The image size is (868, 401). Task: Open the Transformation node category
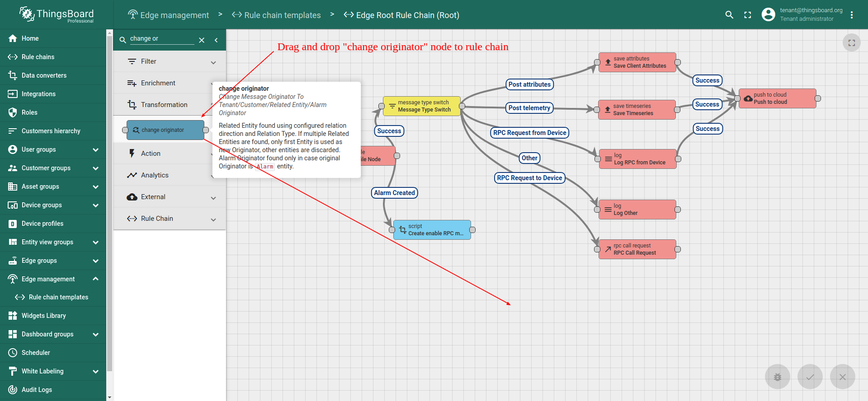point(170,105)
